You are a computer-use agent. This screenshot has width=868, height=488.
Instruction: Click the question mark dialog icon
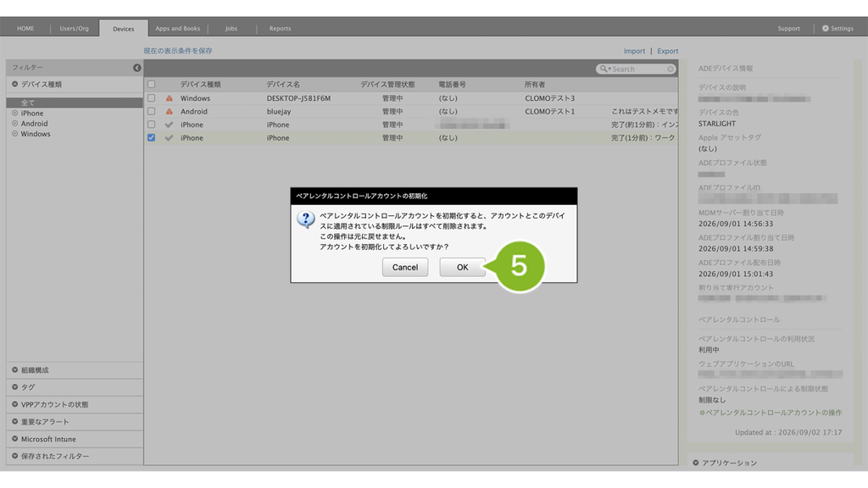[305, 219]
